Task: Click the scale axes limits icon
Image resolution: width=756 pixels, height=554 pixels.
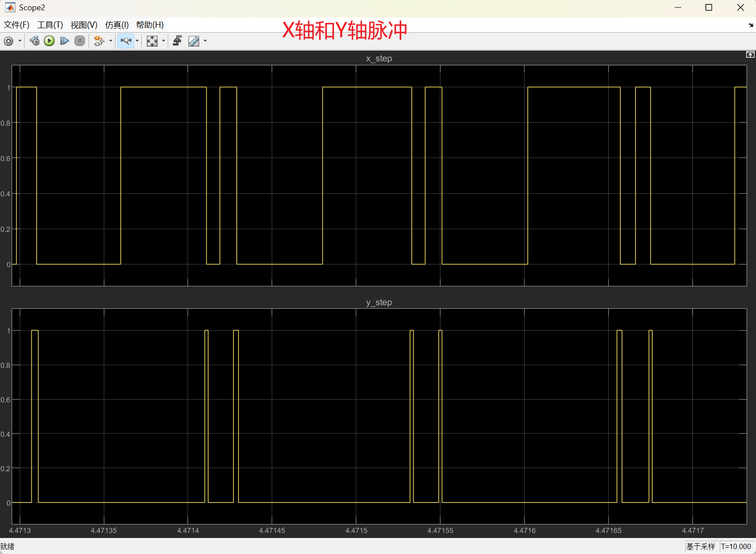Action: (x=152, y=41)
